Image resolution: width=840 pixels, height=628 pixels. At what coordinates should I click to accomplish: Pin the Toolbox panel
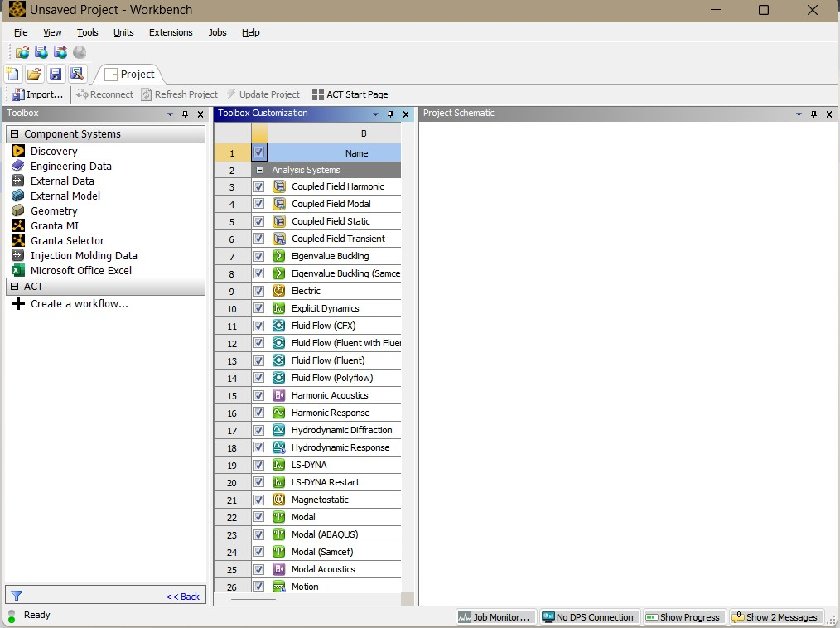pos(186,114)
